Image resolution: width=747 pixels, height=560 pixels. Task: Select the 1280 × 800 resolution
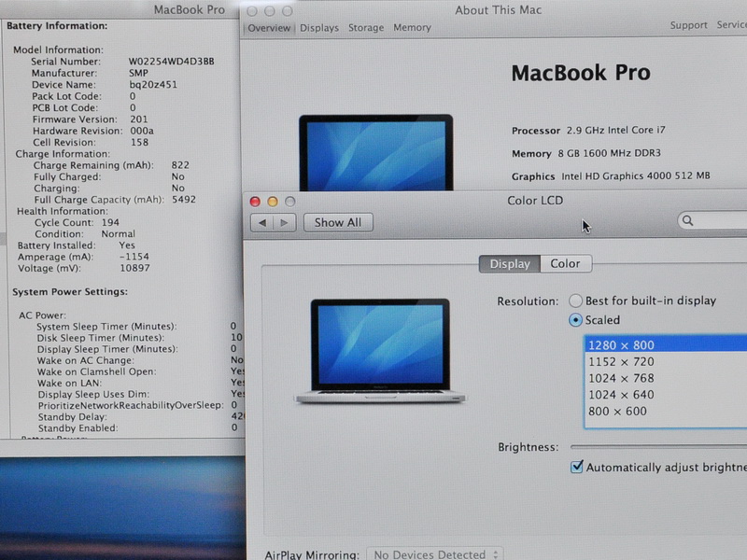click(x=666, y=344)
